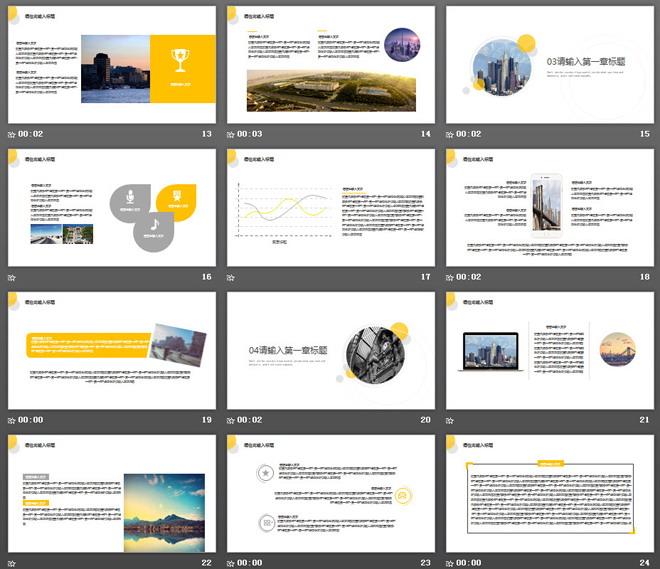660x569 pixels.
Task: Click the transition star icon under slide 17
Action: click(231, 278)
